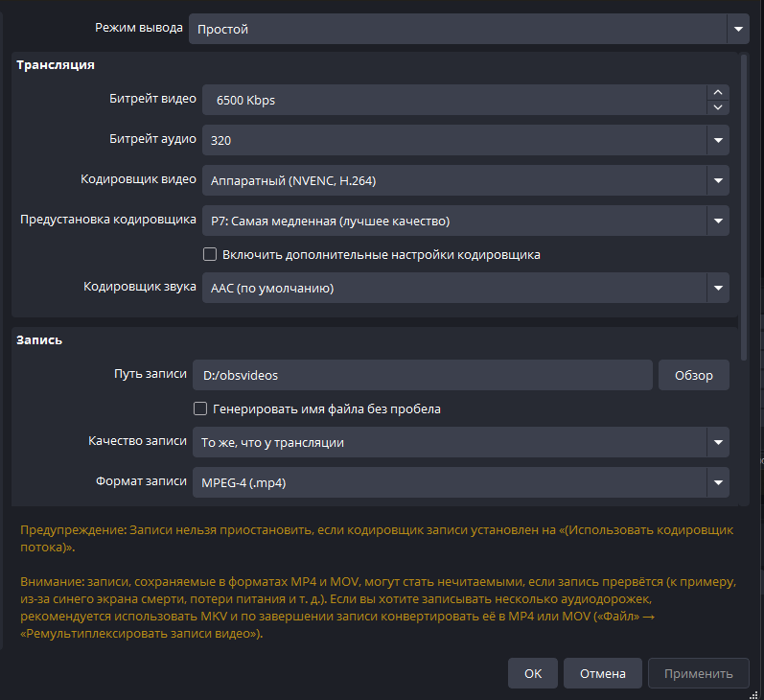The width and height of the screenshot is (764, 700).
Task: Decrease video bitrate with the down arrow
Action: tap(719, 106)
